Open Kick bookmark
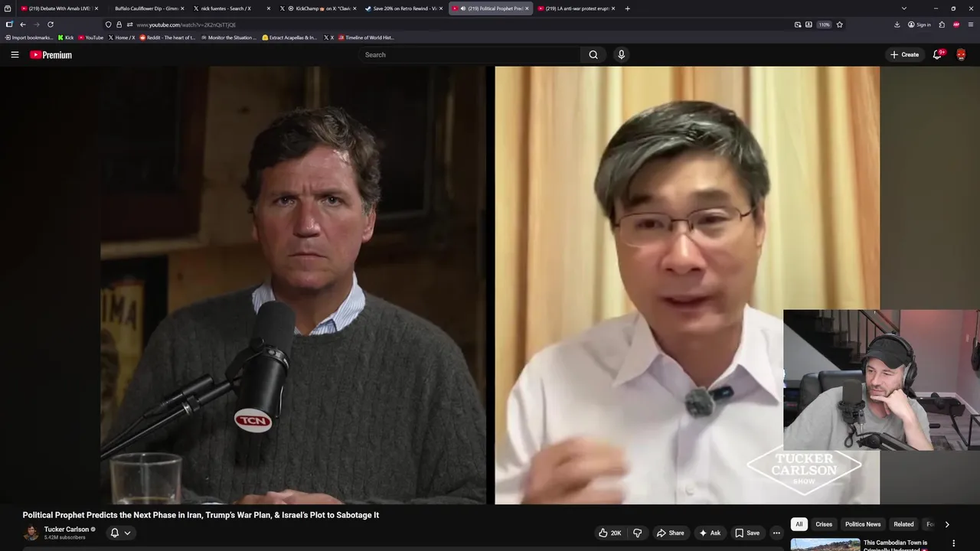The width and height of the screenshot is (980, 551). (x=66, y=37)
